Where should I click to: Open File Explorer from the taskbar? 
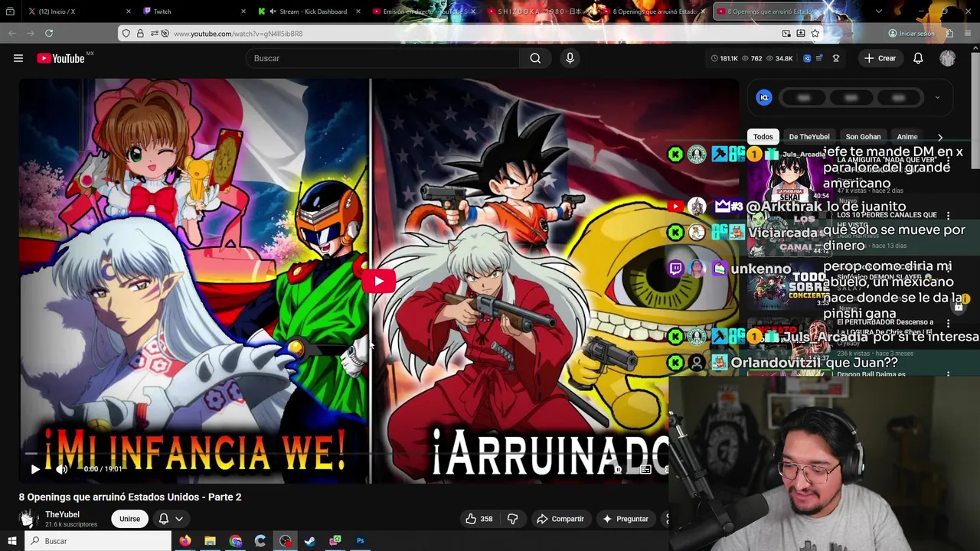[x=210, y=541]
